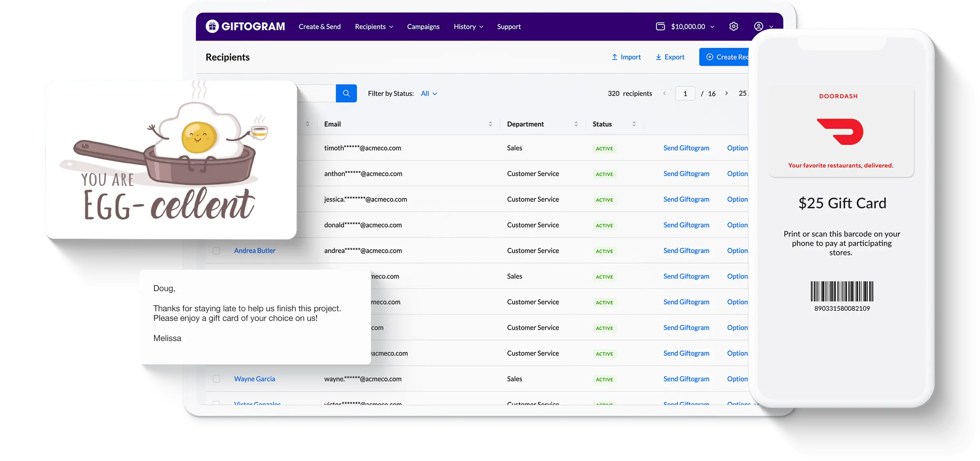The width and height of the screenshot is (980, 461).
Task: Click the page number input field
Action: [685, 93]
